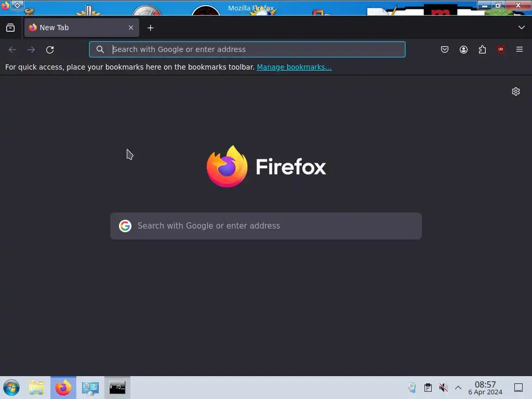Select the New Tab tab
This screenshot has width=532, height=399.
(x=82, y=28)
